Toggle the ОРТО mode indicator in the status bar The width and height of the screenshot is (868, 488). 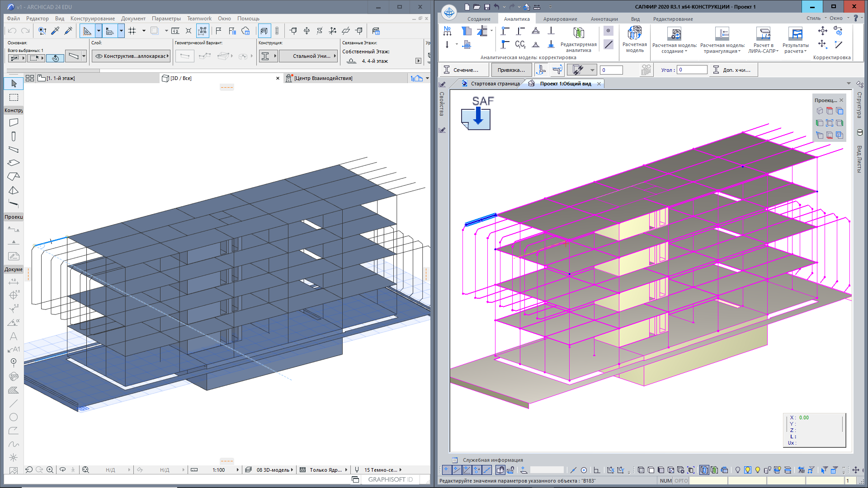coord(681,481)
